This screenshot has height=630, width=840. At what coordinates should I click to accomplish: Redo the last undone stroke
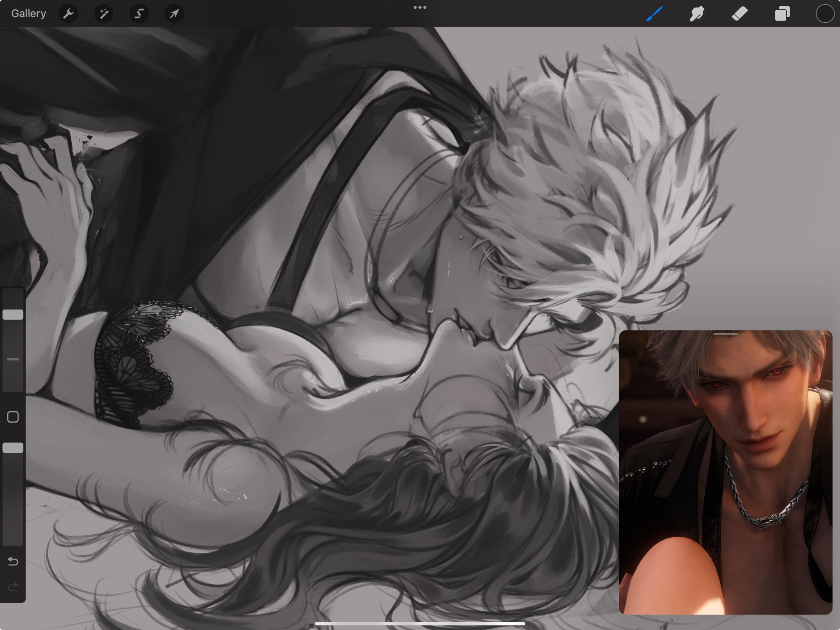pyautogui.click(x=13, y=587)
